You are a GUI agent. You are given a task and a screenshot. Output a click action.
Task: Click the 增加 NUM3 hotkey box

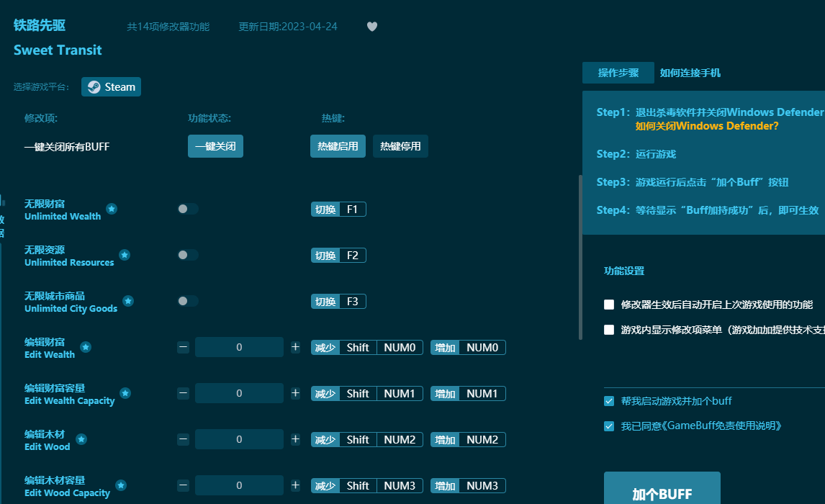pyautogui.click(x=468, y=485)
